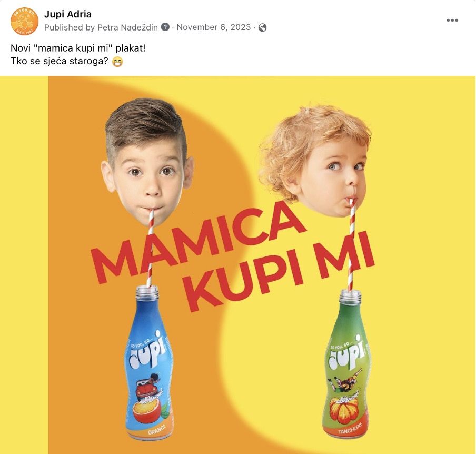Screen dimensions: 476x454
Task: Click the 'Tko se sjeća staroga?' text line
Action: tap(60, 61)
